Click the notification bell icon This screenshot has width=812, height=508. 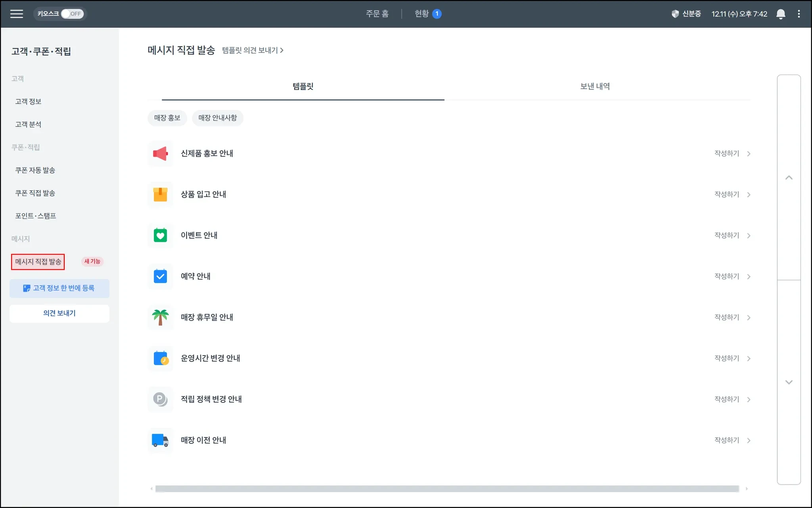pyautogui.click(x=780, y=14)
